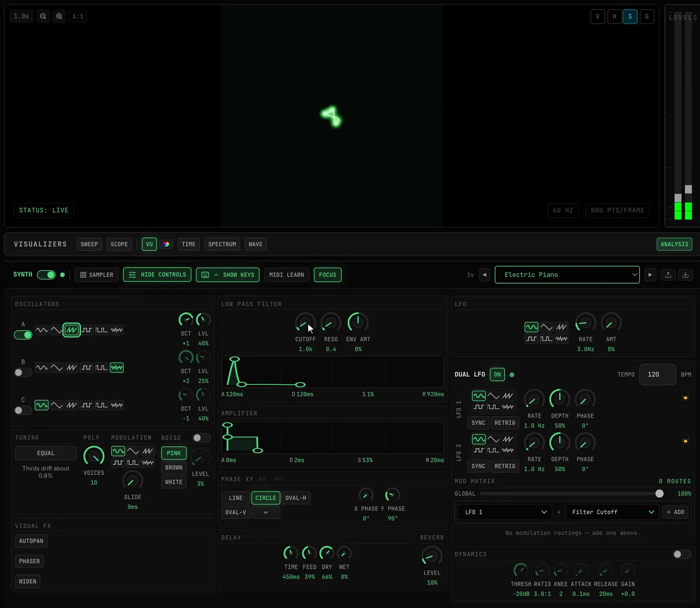Go to previous preset arrow

pyautogui.click(x=484, y=275)
